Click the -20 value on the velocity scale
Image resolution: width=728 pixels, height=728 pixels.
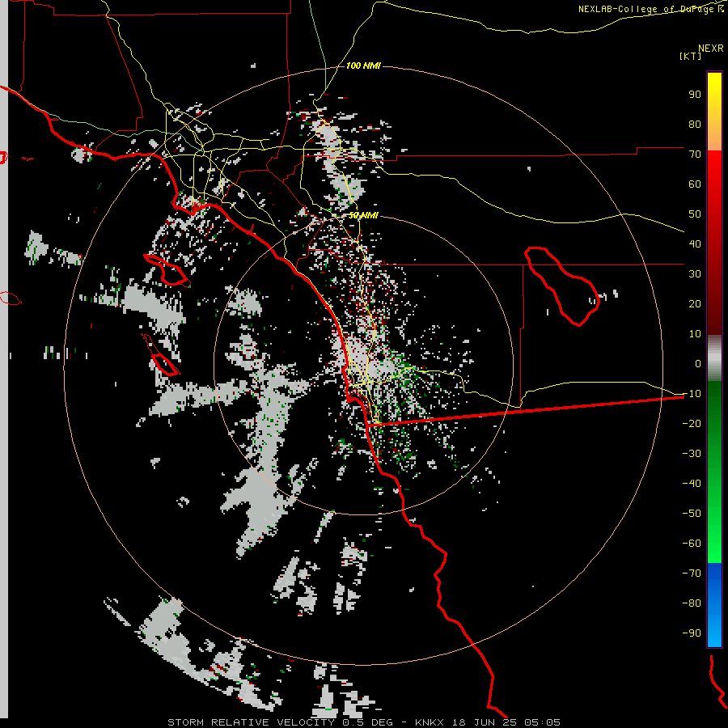[x=692, y=423]
